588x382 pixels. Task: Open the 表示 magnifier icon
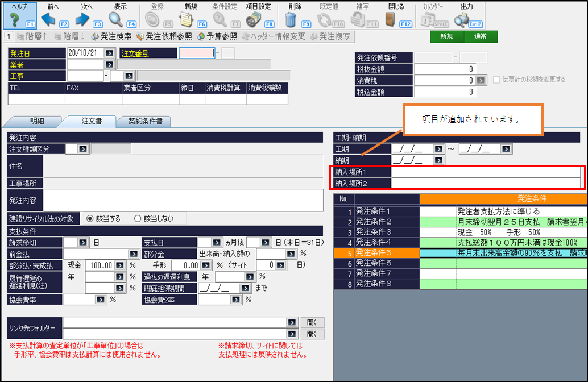click(x=116, y=19)
